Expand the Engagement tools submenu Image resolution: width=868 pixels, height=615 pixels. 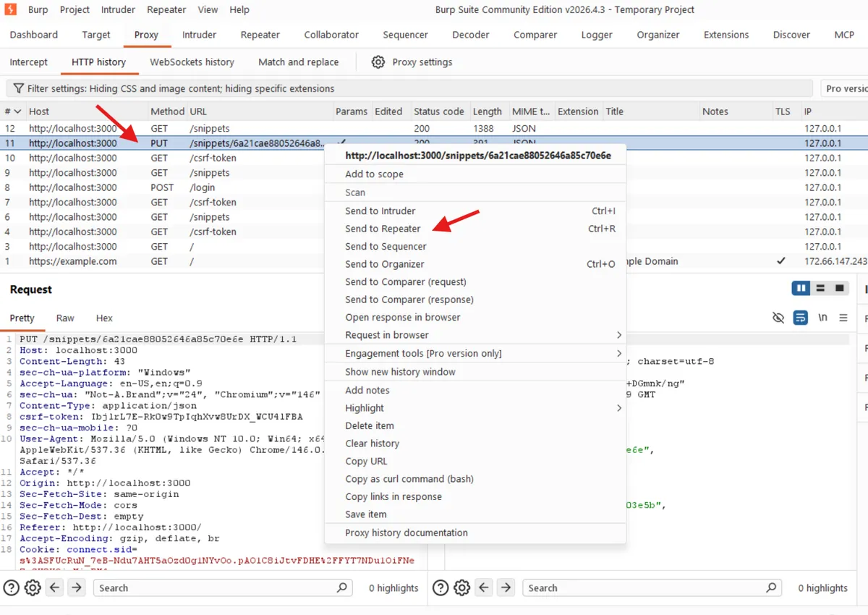coord(619,353)
